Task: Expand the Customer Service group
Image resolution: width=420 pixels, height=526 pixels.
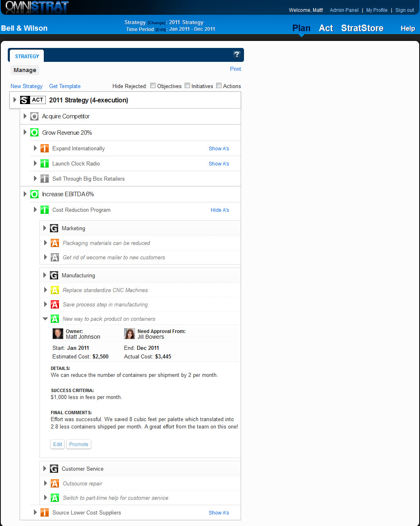Action: click(45, 469)
